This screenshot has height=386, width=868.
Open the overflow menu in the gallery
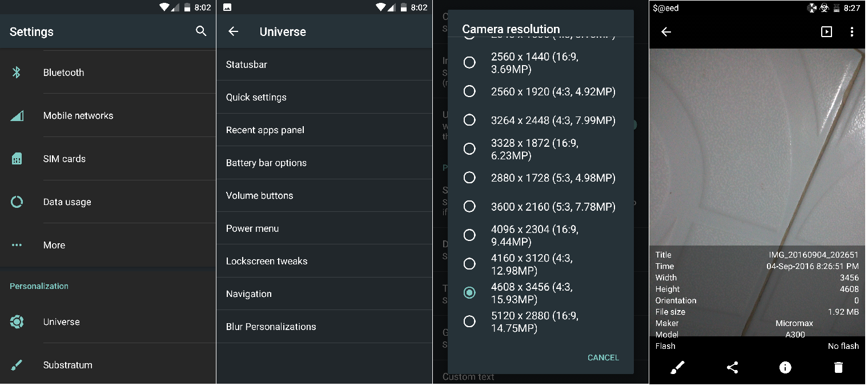coord(852,32)
